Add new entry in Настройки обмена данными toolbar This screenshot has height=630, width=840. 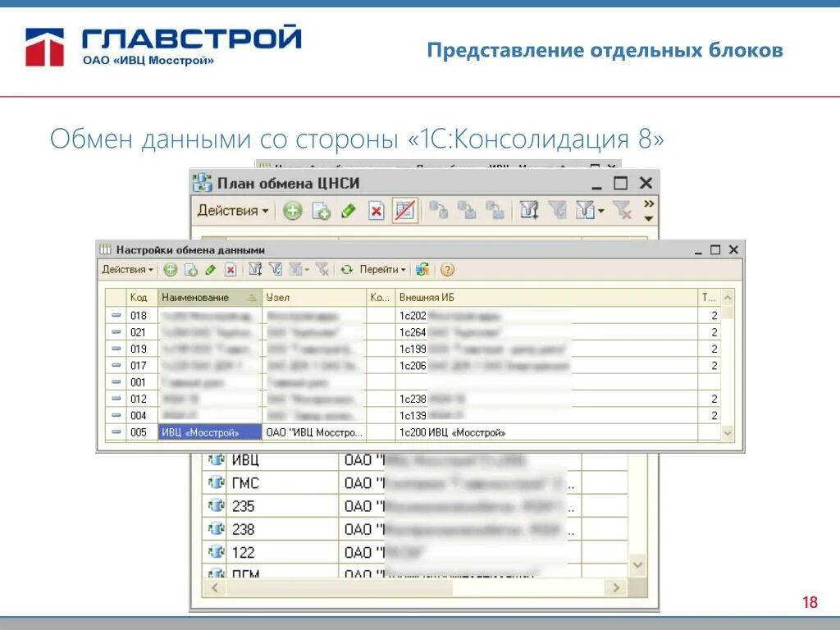[x=171, y=269]
